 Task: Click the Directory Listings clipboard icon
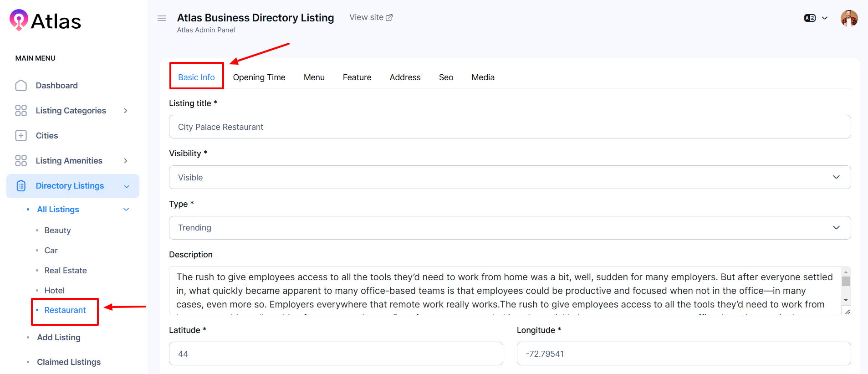click(21, 186)
